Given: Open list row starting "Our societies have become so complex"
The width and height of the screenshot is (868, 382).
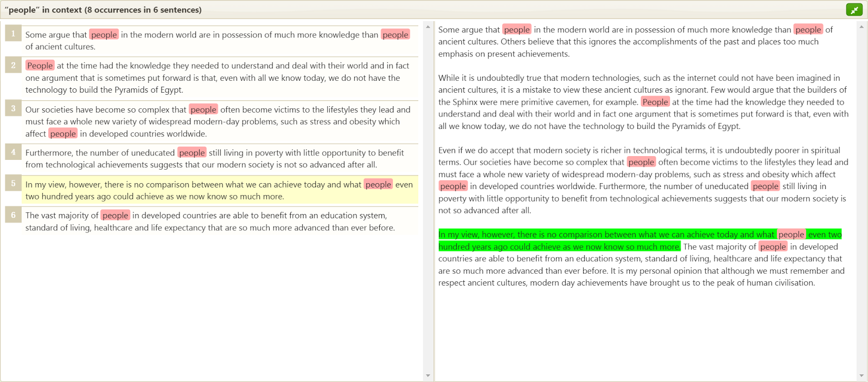Looking at the screenshot, I should [220, 121].
